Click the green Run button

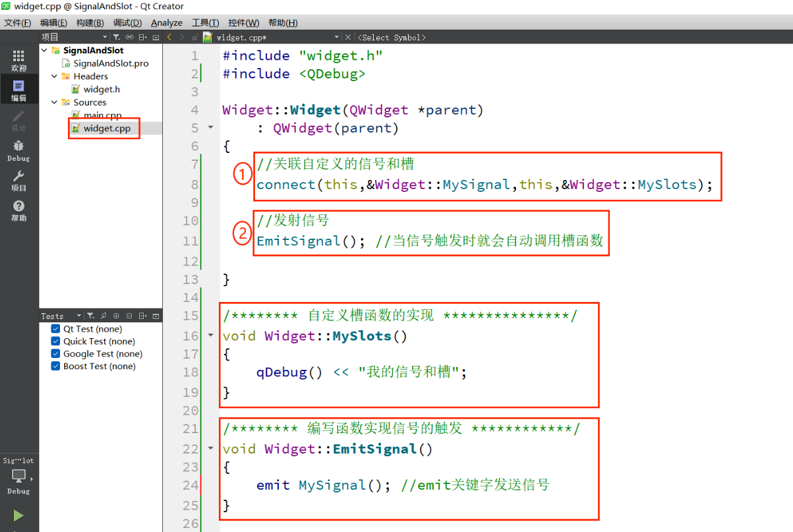(x=18, y=516)
